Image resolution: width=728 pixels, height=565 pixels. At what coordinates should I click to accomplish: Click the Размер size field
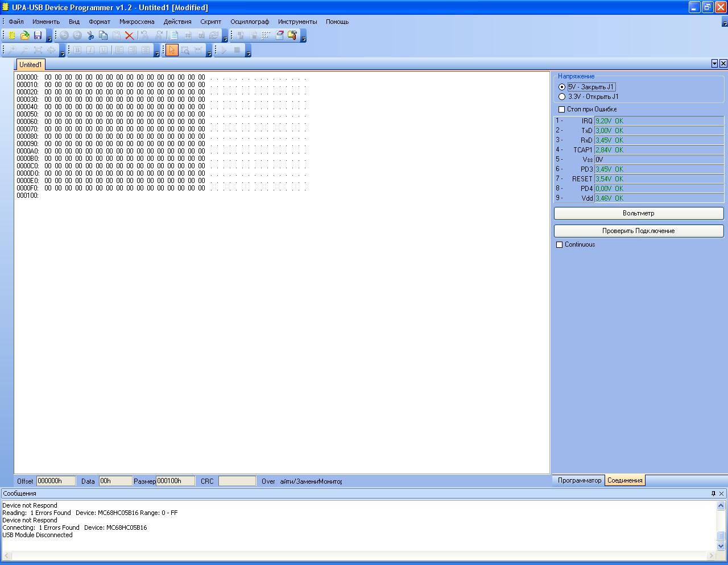175,481
